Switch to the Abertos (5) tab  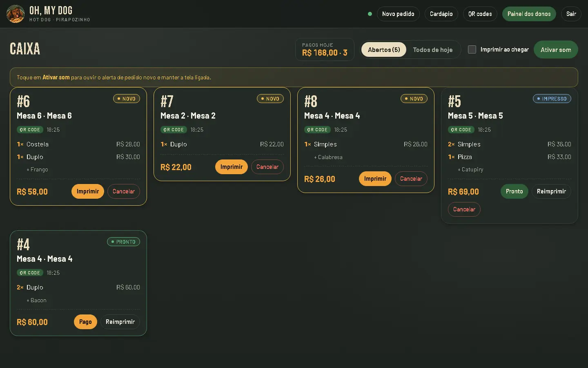point(384,50)
